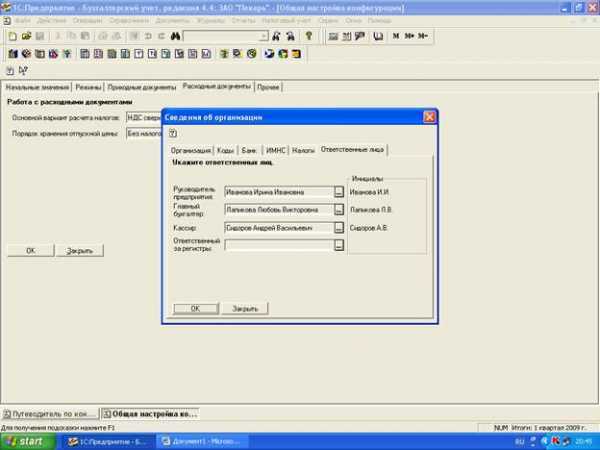Open the Налоговый учет menu

click(x=287, y=20)
